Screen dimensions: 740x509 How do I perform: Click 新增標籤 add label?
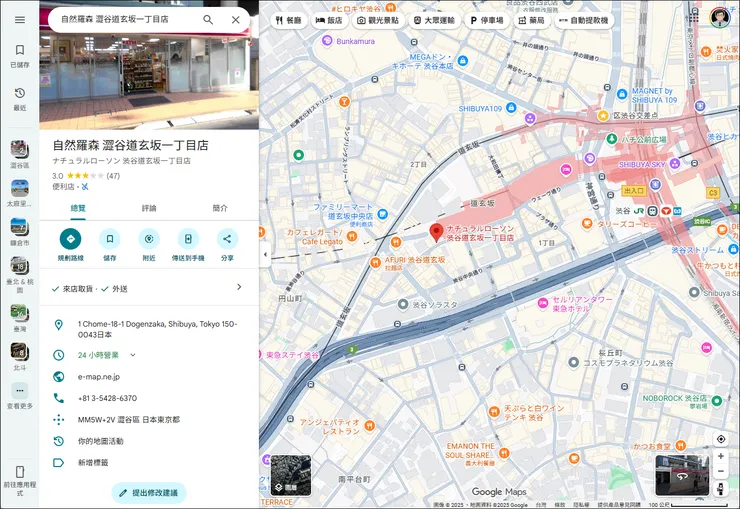(x=93, y=463)
